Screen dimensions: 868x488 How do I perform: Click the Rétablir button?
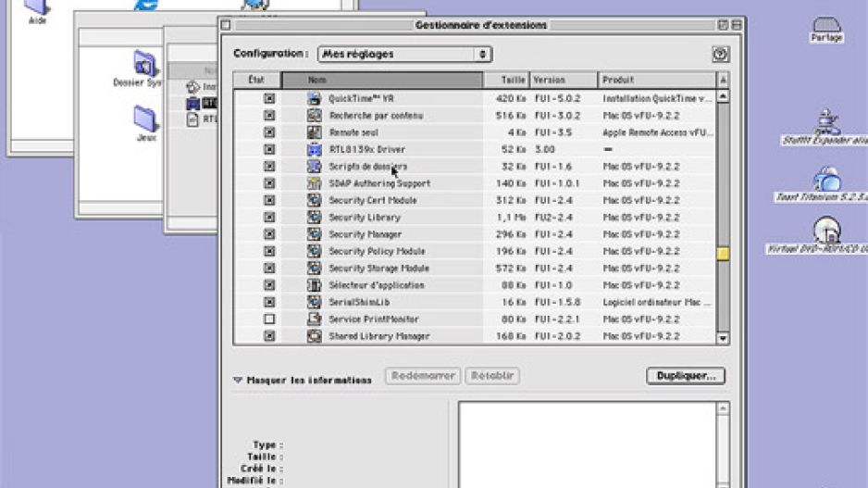(x=492, y=376)
